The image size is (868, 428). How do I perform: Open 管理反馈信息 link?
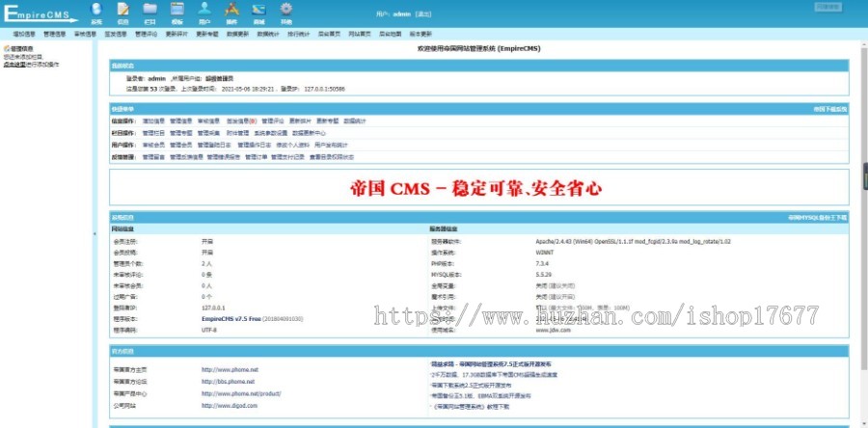click(x=186, y=157)
